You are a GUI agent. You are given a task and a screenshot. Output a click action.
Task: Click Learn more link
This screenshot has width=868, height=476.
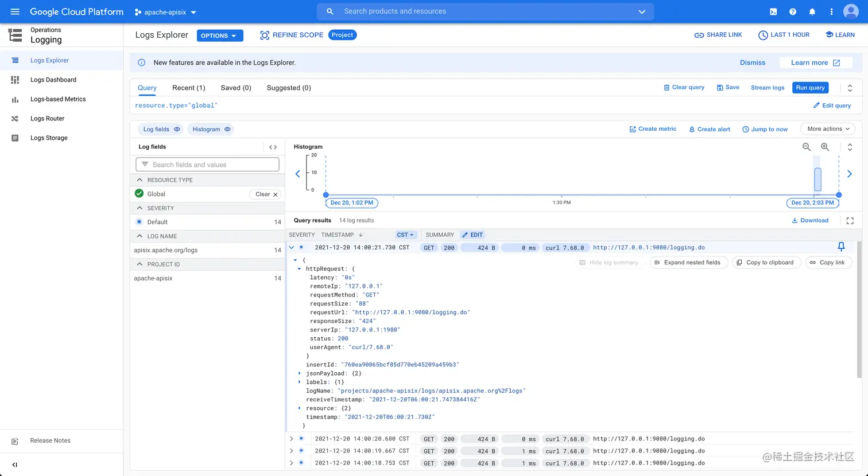tap(815, 63)
